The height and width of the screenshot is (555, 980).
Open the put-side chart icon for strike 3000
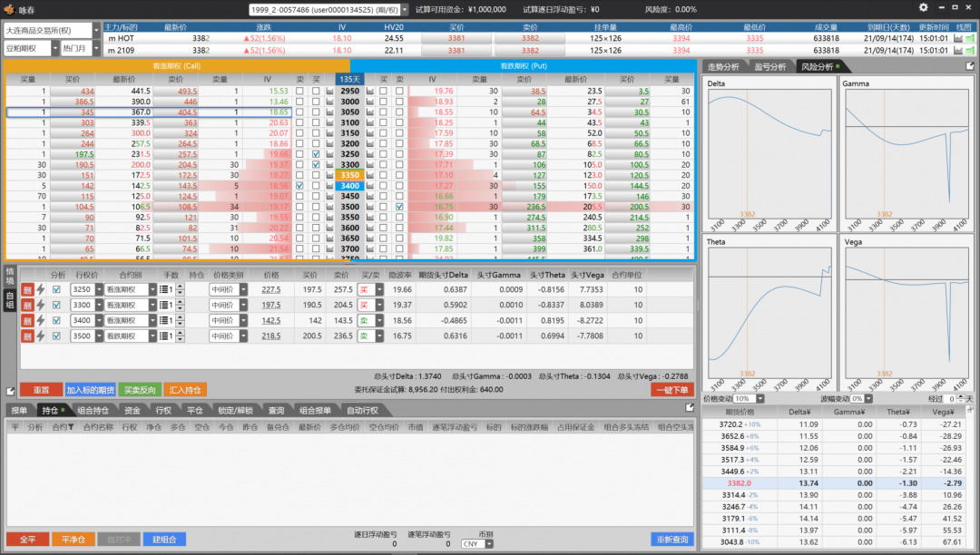pyautogui.click(x=370, y=102)
